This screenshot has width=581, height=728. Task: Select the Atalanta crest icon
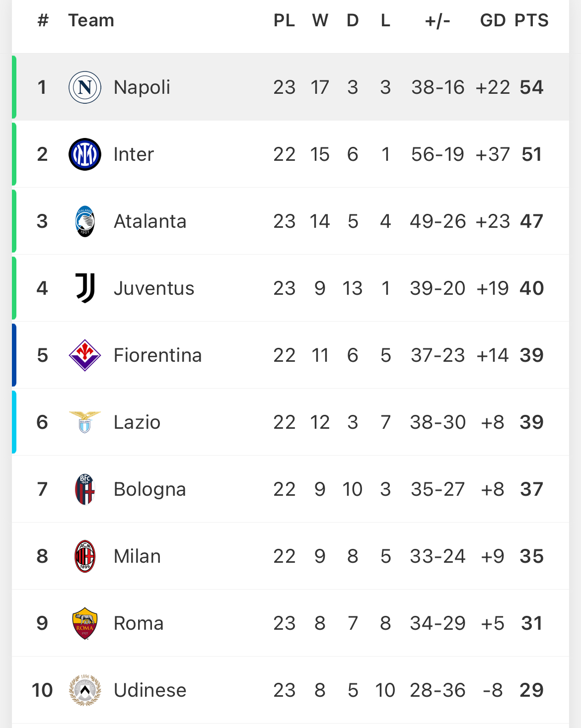click(85, 221)
